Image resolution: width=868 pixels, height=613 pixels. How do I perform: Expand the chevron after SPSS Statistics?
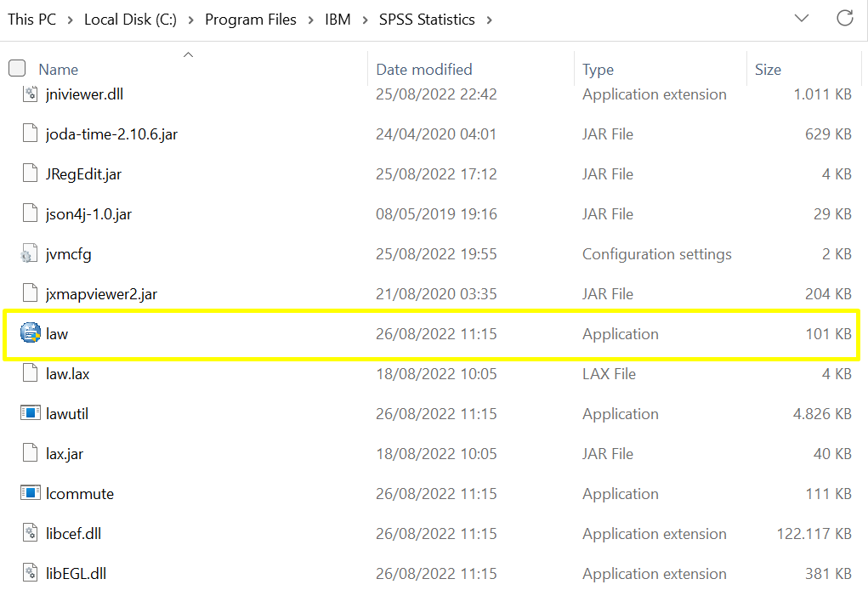[490, 20]
